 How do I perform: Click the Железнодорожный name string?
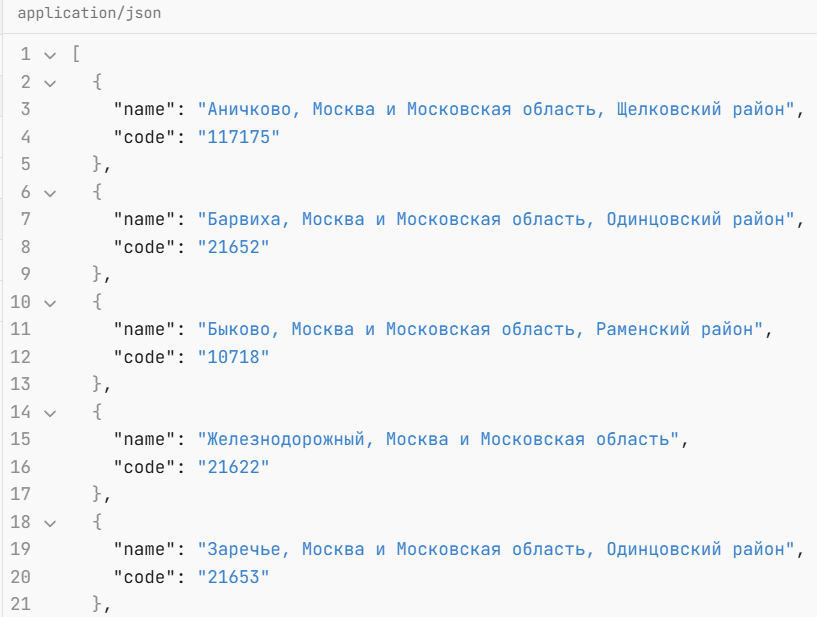(x=437, y=439)
